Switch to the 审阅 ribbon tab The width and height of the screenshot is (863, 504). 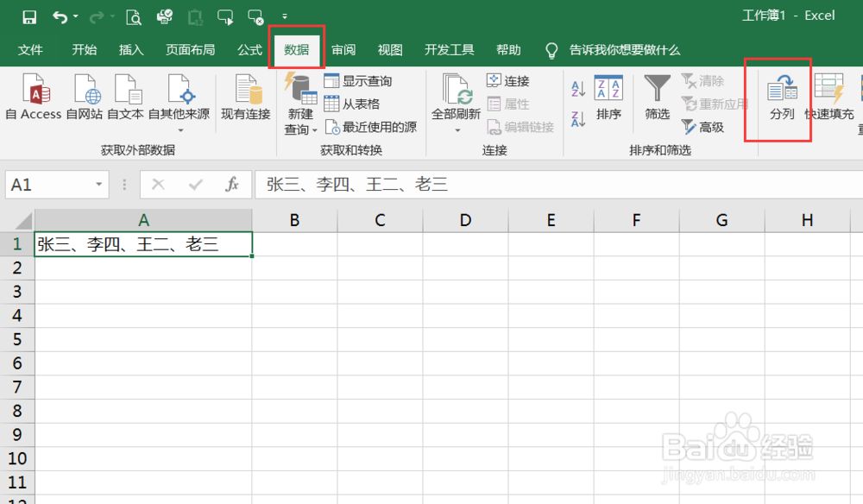click(343, 49)
